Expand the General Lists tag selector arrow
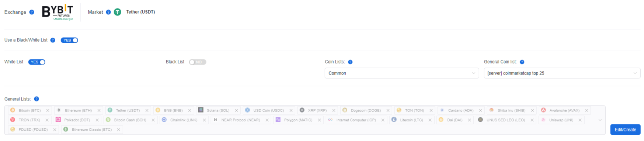644x141 pixels. [600, 120]
